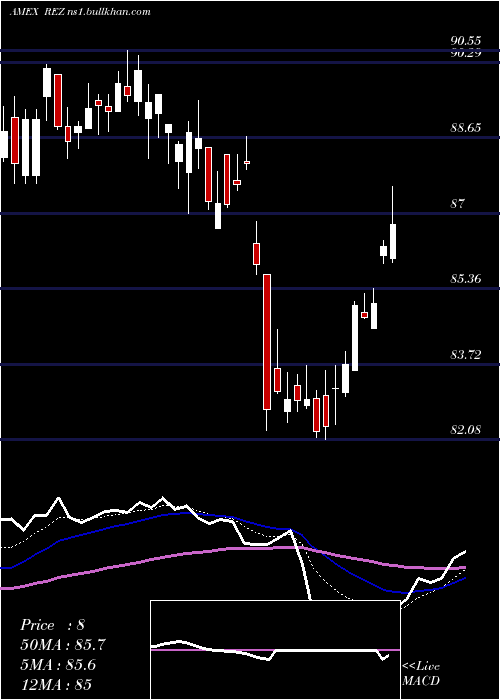The width and height of the screenshot is (500, 700).
Task: Click the AMEX REZ chart title text
Action: [80, 12]
